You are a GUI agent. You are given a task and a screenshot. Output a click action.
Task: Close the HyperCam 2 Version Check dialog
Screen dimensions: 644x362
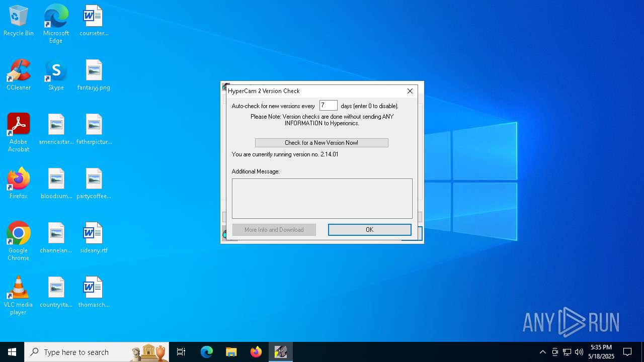[410, 91]
